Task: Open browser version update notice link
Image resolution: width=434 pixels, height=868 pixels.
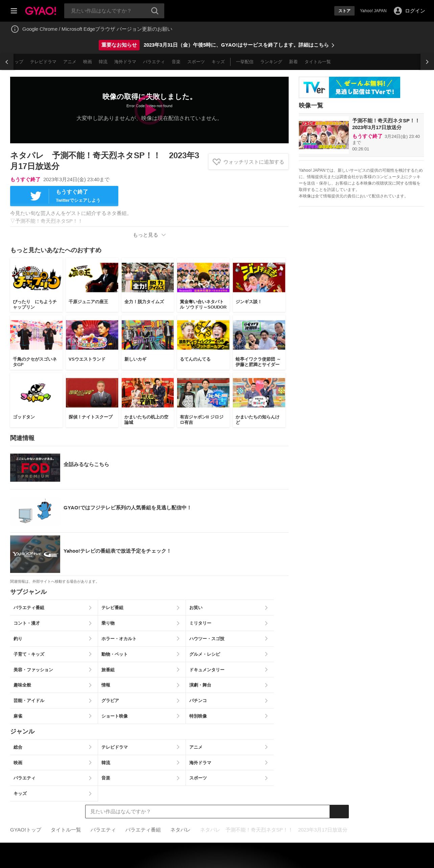Action: [x=97, y=29]
